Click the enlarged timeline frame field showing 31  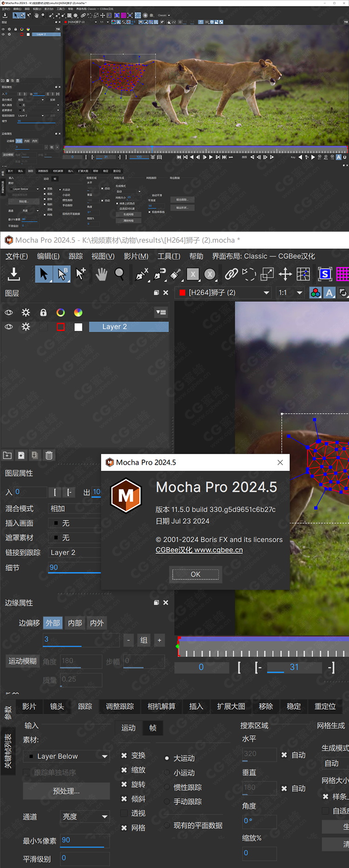[294, 667]
